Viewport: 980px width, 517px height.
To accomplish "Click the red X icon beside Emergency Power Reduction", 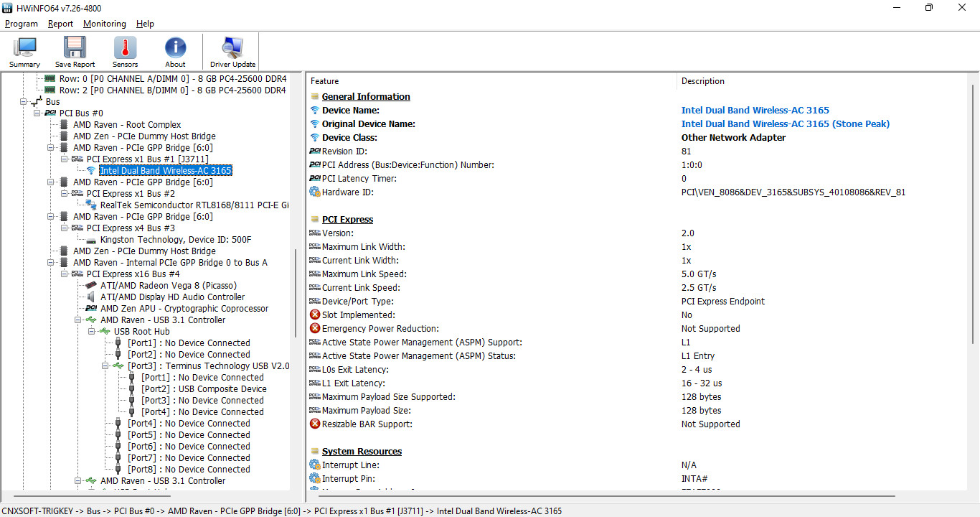I will [x=314, y=329].
